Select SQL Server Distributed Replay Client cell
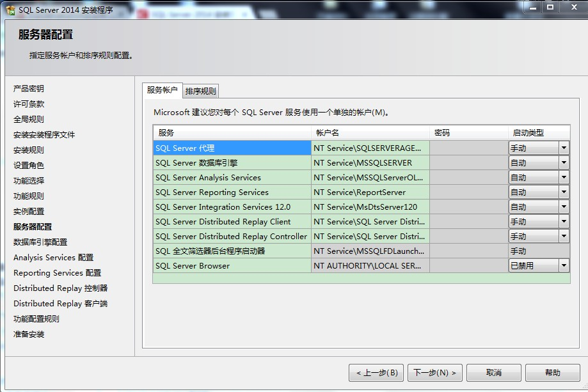The width and height of the screenshot is (588, 392). (232, 221)
